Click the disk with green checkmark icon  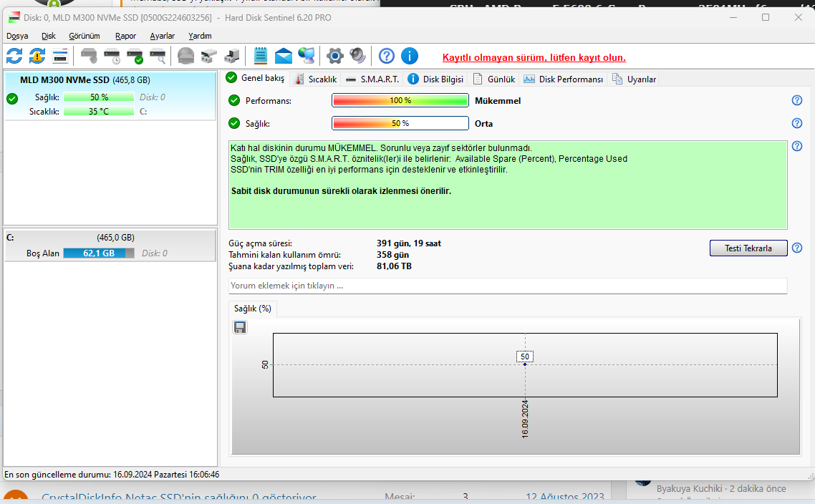(x=135, y=56)
